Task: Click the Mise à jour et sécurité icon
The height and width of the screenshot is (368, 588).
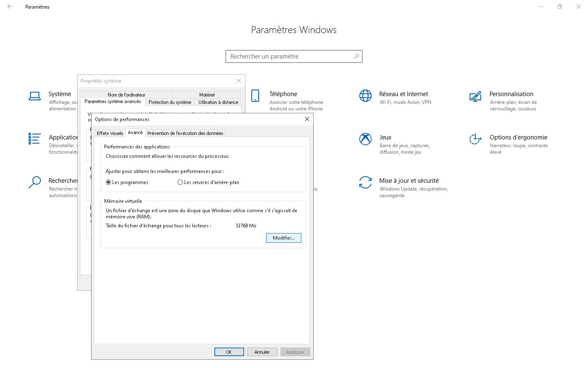Action: (x=365, y=182)
